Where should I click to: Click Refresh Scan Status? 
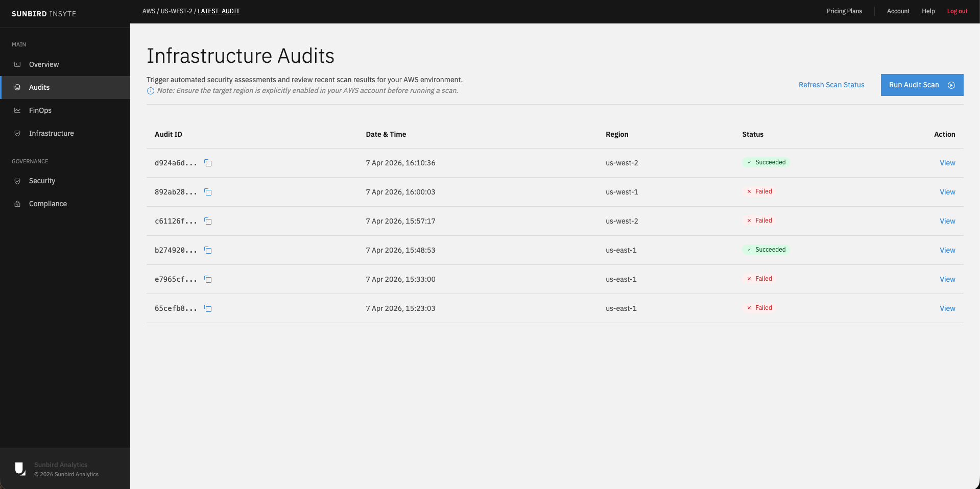coord(831,85)
